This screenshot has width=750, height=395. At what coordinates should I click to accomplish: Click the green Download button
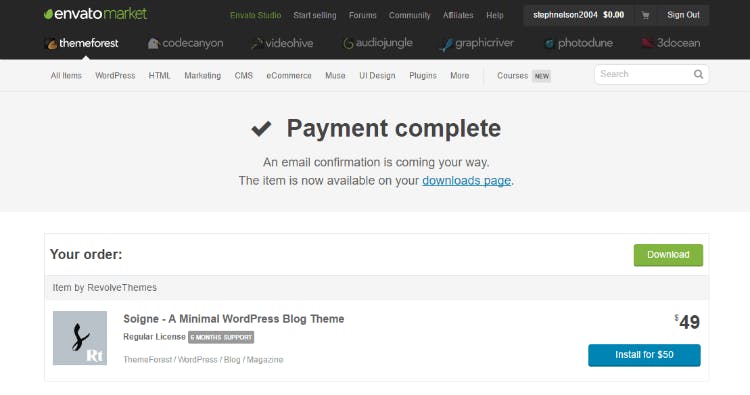point(668,255)
